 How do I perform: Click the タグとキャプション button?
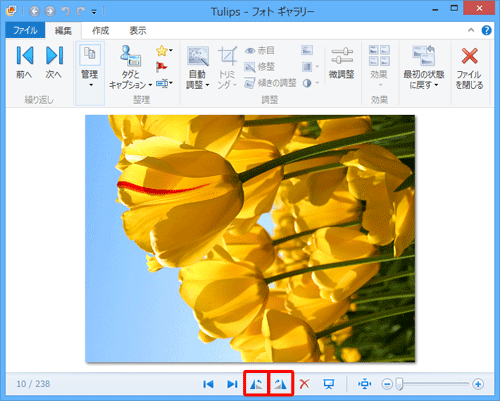coord(131,67)
